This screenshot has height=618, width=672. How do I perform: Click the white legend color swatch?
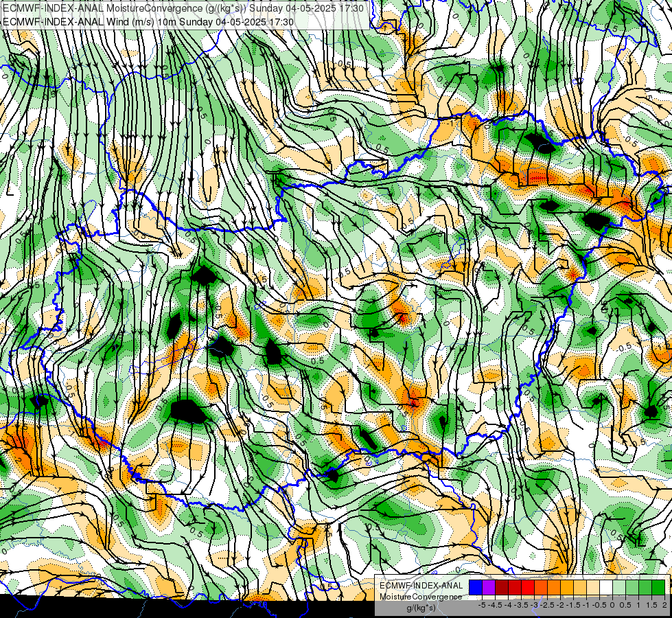click(x=606, y=588)
